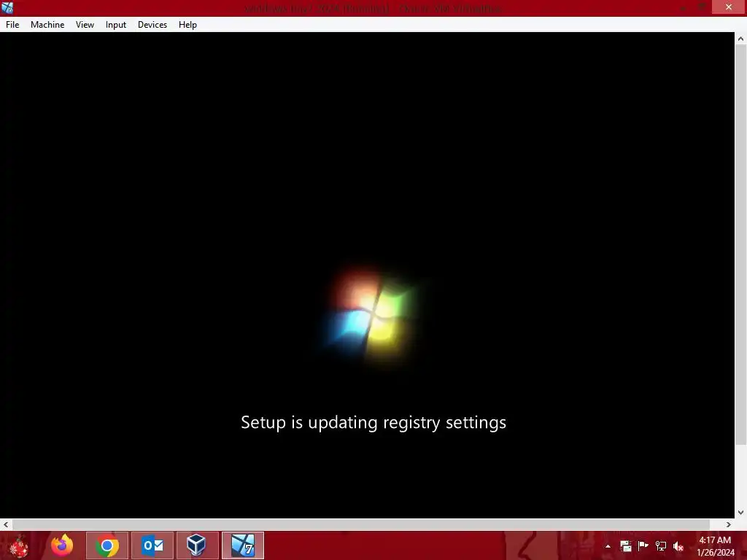Viewport: 747px width, 560px height.
Task: Click the vertical scrollbar up arrow
Action: pos(741,39)
